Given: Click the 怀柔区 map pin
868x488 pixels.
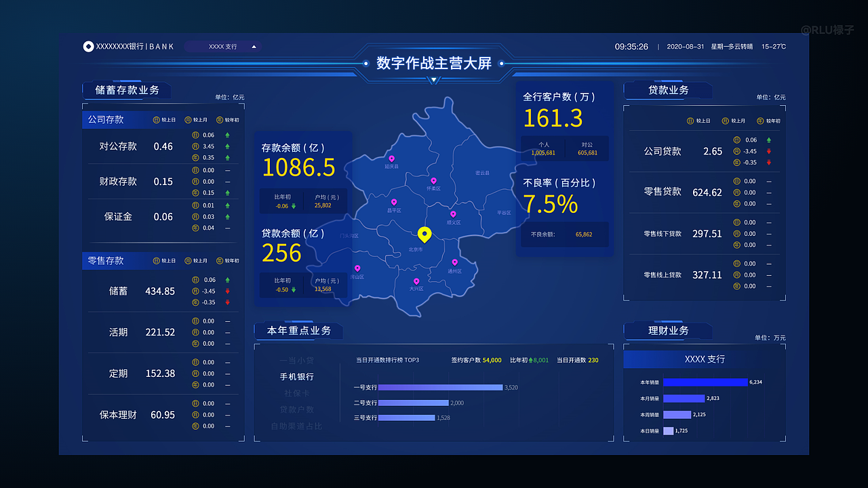Looking at the screenshot, I should [x=433, y=181].
